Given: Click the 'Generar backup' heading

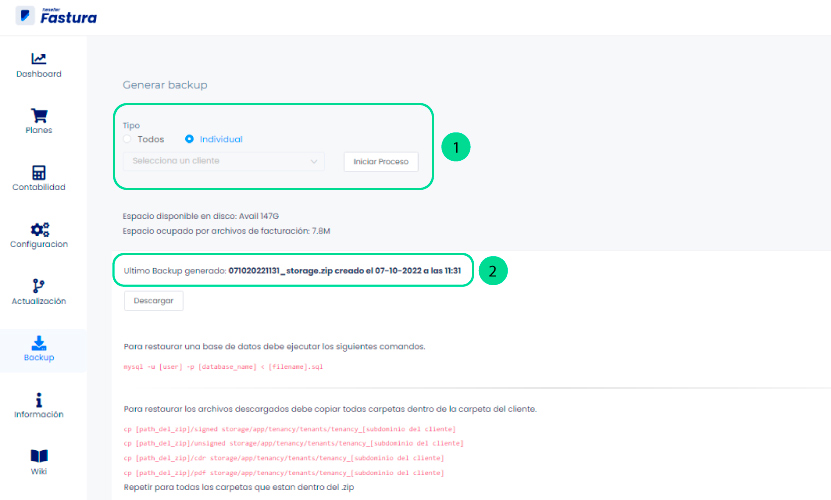Looking at the screenshot, I should click(165, 85).
